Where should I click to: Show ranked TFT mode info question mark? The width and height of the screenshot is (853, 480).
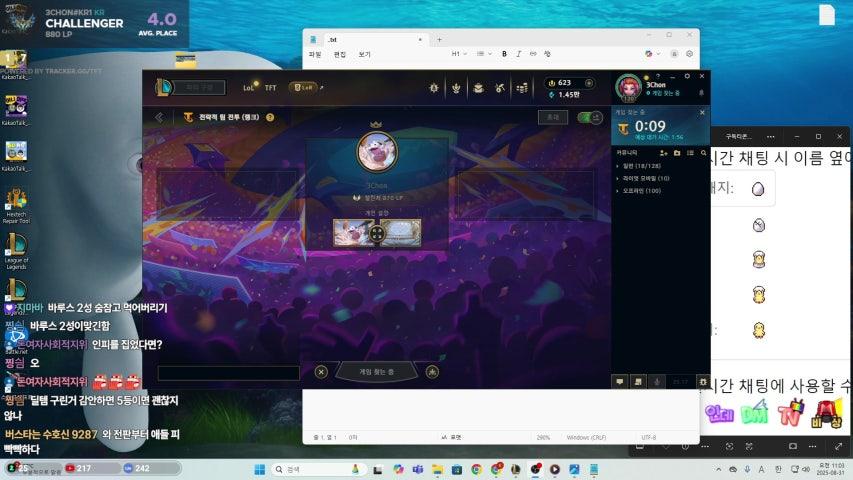click(270, 117)
